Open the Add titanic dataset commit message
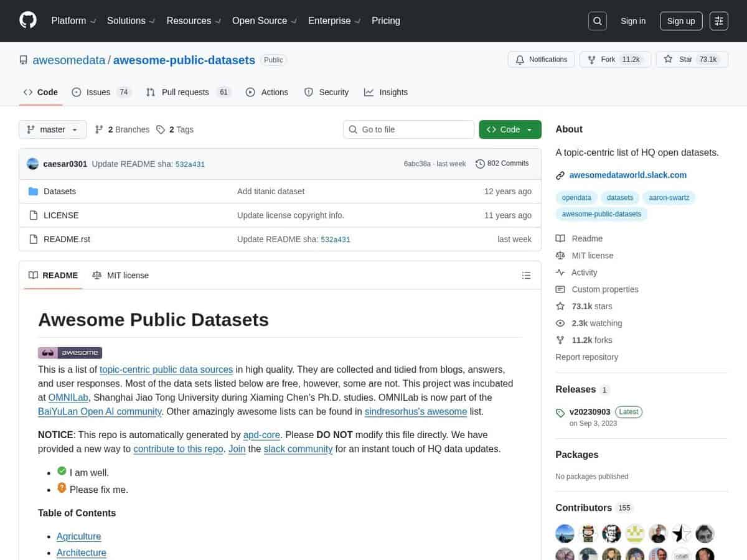 coord(271,192)
